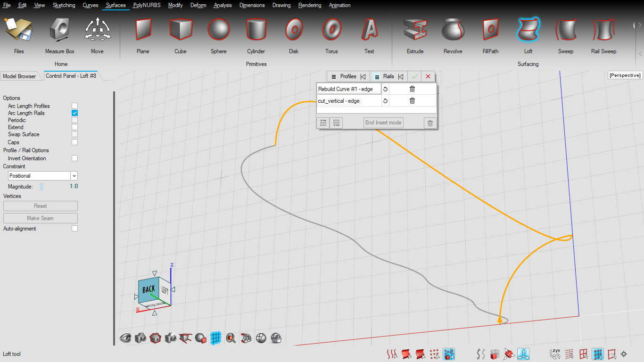The height and width of the screenshot is (362, 644).
Task: Open the Animation menu
Action: pos(340,5)
